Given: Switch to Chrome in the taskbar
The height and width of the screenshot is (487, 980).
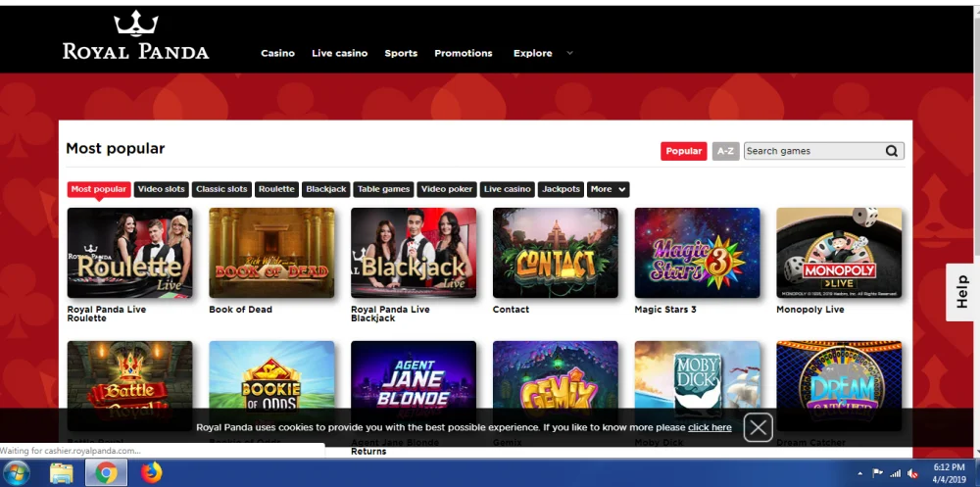Looking at the screenshot, I should coord(106,472).
